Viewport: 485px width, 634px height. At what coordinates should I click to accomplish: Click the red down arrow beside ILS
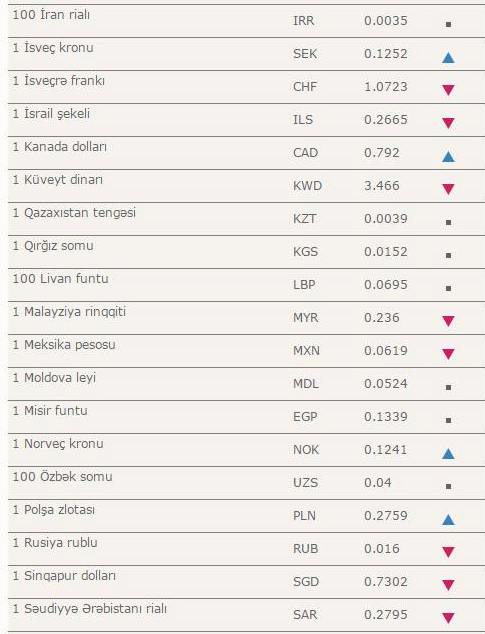click(x=448, y=123)
